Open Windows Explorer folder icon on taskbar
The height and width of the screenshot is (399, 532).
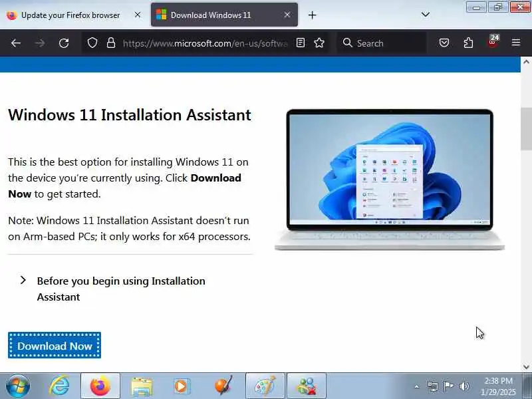point(142,386)
